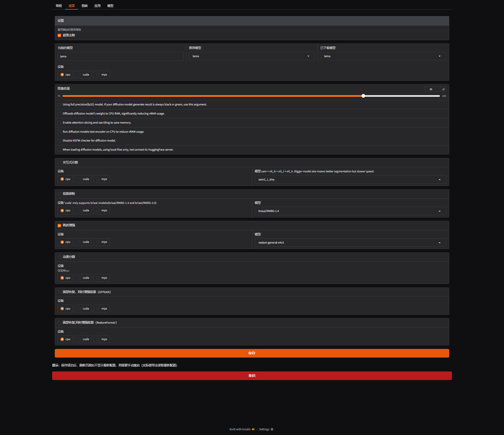Enable the 背景移除 checkbox

pyautogui.click(x=59, y=194)
